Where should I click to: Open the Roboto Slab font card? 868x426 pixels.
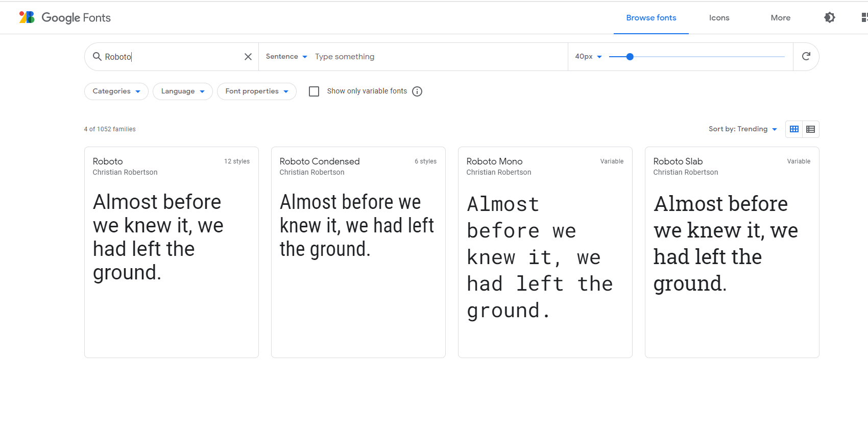coord(732,252)
